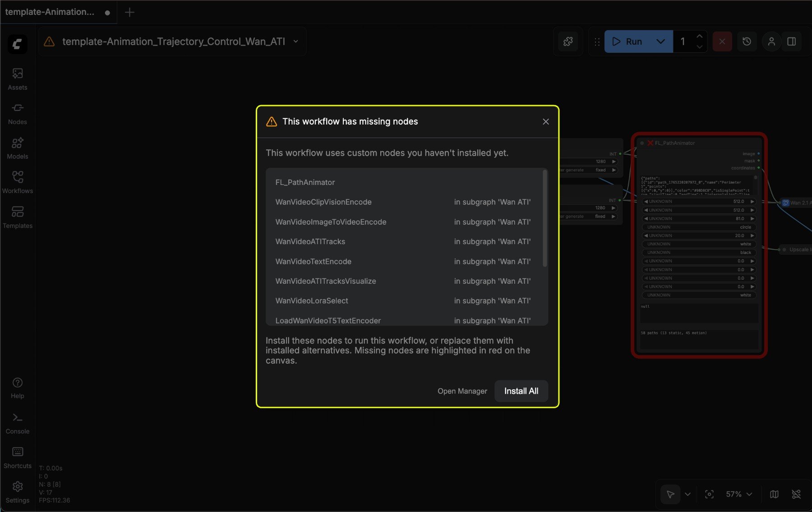Open the 57% zoom level dropdown
812x512 pixels.
[739, 494]
